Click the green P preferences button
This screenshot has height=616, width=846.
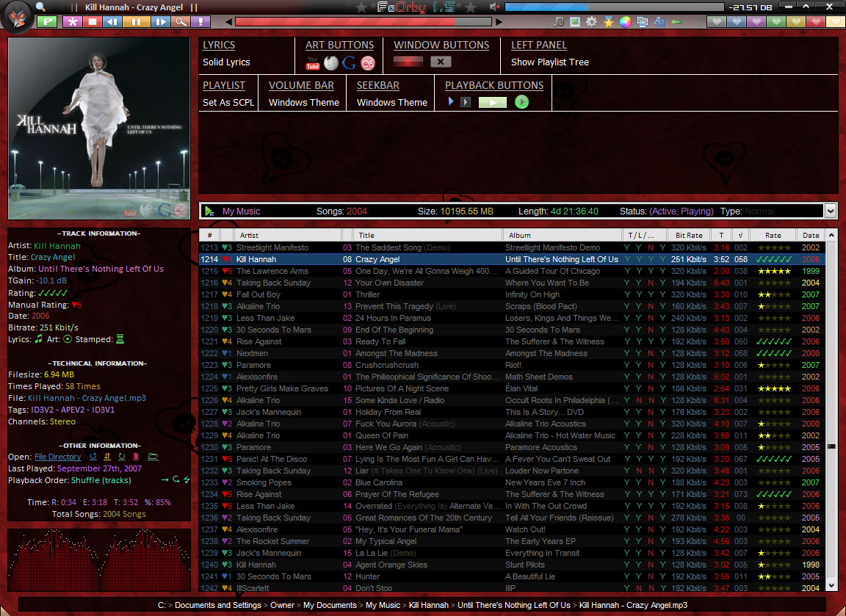(x=47, y=22)
